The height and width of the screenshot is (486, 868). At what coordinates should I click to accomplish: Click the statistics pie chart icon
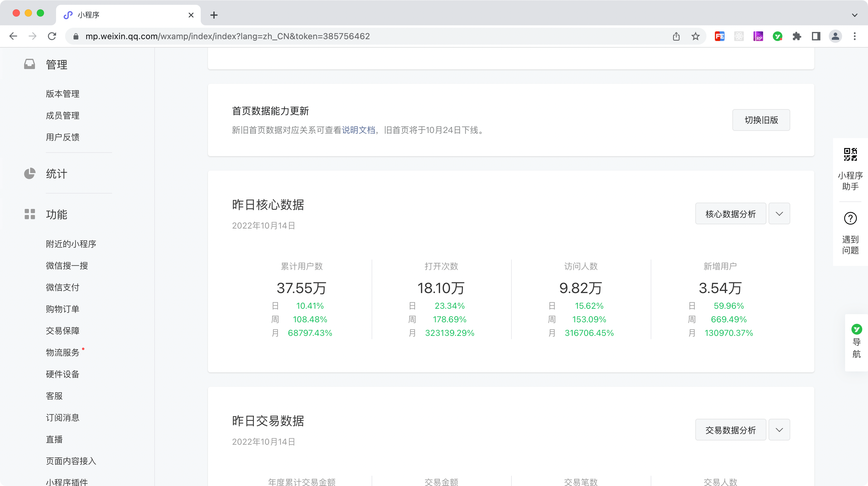click(x=30, y=174)
